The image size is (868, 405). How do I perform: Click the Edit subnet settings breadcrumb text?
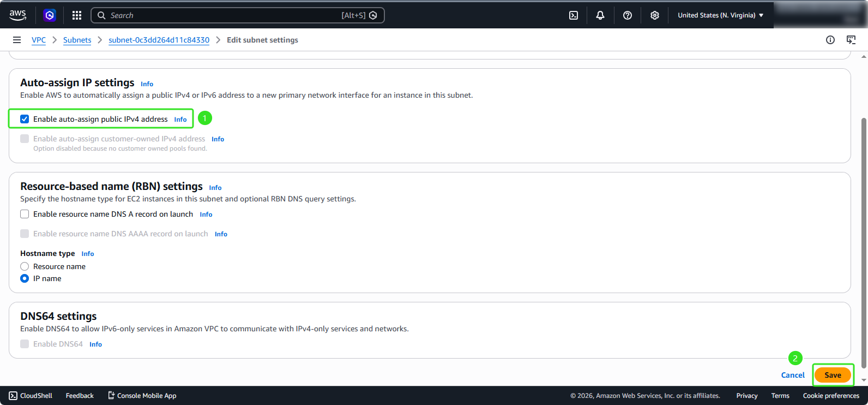[262, 40]
